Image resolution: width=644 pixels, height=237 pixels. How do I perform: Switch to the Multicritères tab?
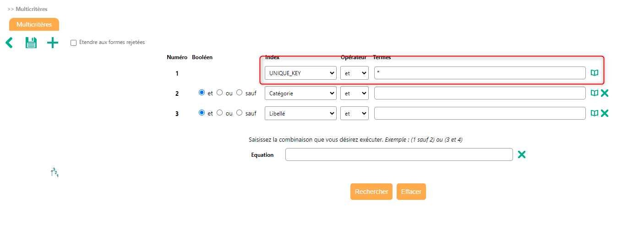pyautogui.click(x=34, y=24)
